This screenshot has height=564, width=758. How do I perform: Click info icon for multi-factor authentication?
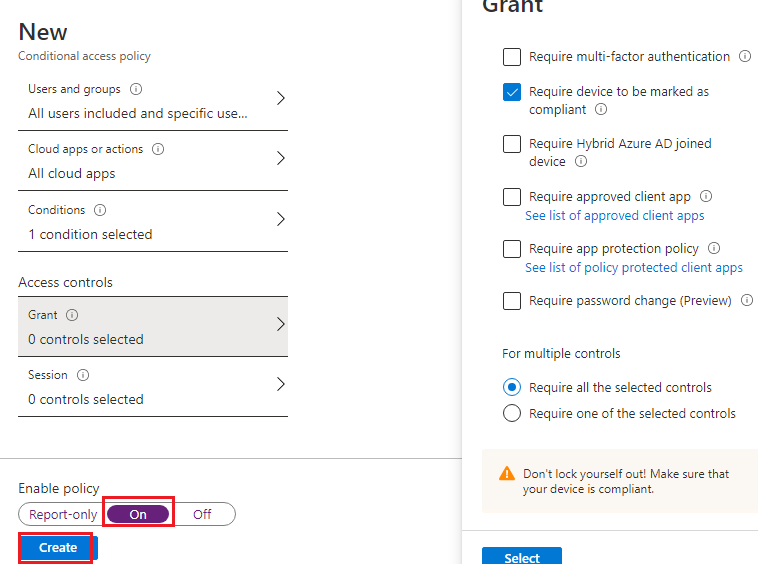pos(745,56)
